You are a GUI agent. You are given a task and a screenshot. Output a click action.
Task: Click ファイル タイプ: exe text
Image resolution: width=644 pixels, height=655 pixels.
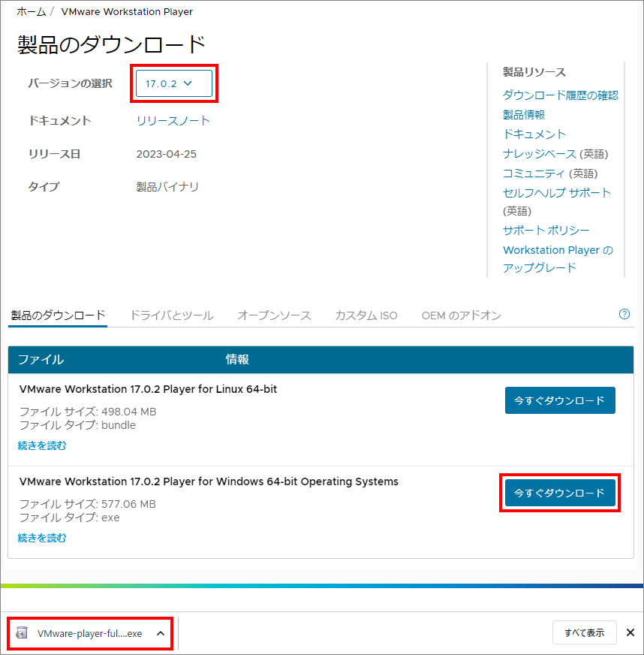[69, 518]
